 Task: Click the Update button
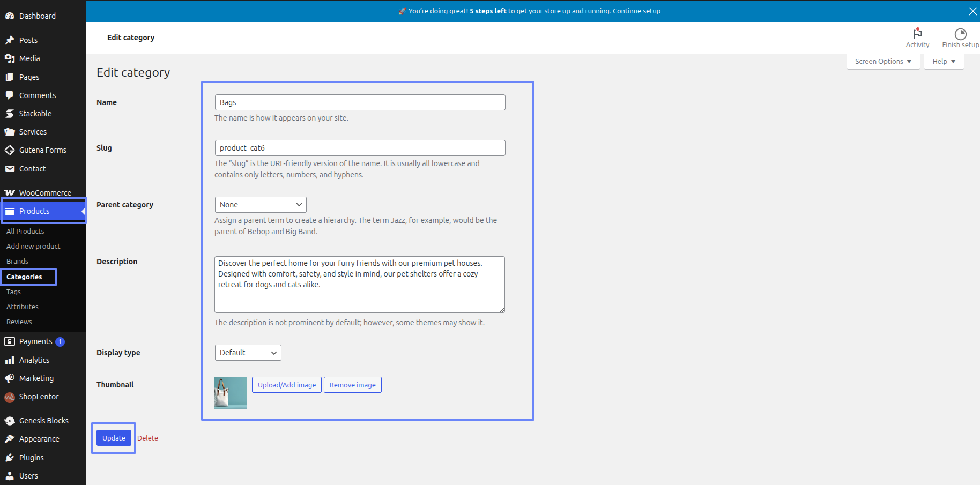click(114, 438)
